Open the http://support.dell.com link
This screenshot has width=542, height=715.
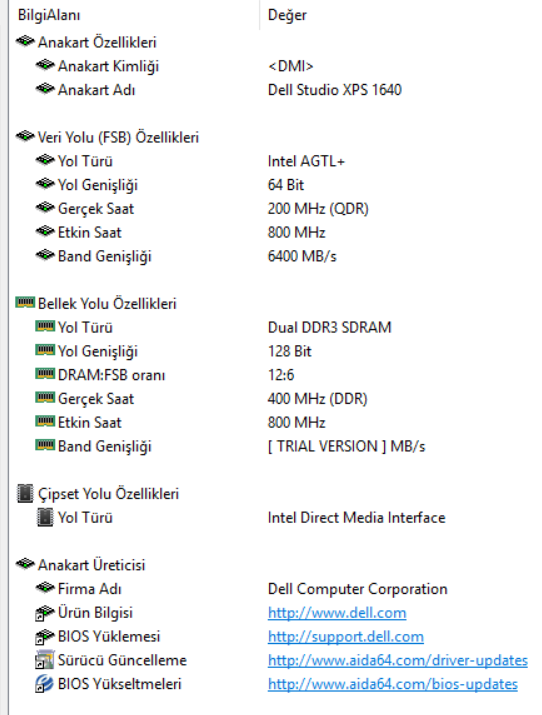coord(346,637)
